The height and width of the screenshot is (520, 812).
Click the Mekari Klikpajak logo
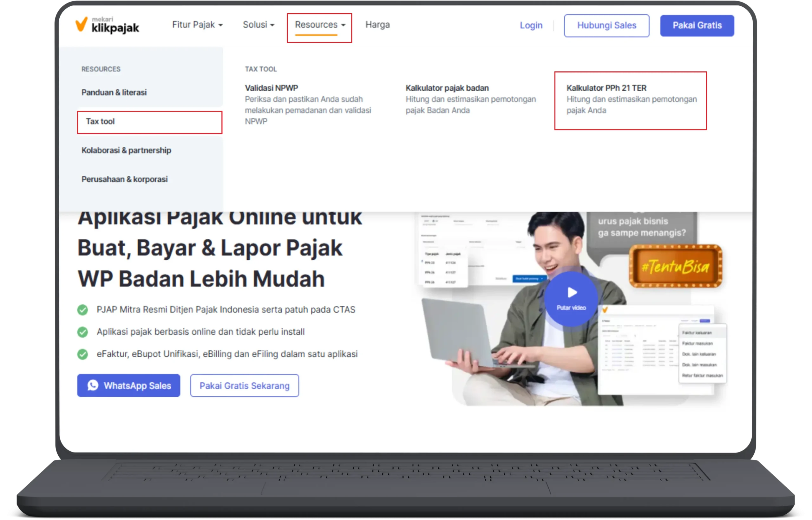pyautogui.click(x=107, y=25)
